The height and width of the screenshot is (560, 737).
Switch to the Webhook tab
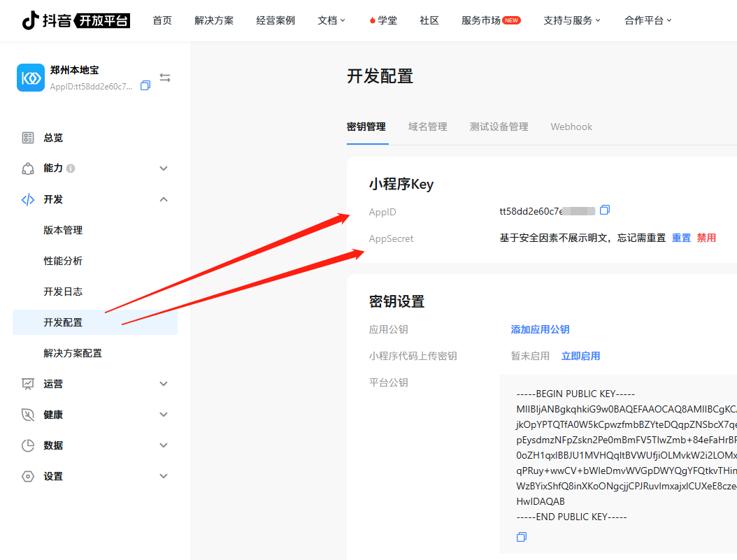click(x=571, y=127)
